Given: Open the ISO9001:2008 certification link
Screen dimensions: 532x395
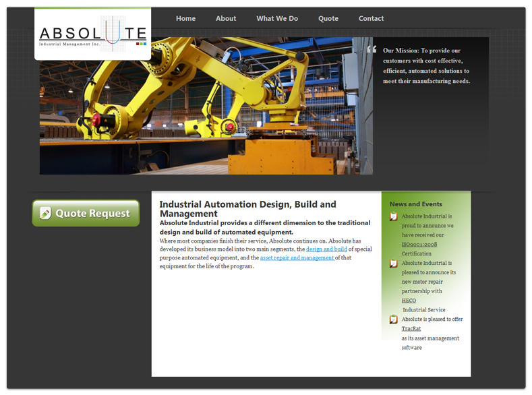Looking at the screenshot, I should [x=419, y=245].
